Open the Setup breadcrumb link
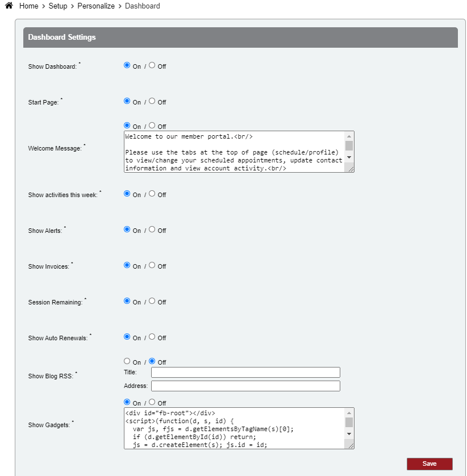The height and width of the screenshot is (476, 467). [58, 6]
